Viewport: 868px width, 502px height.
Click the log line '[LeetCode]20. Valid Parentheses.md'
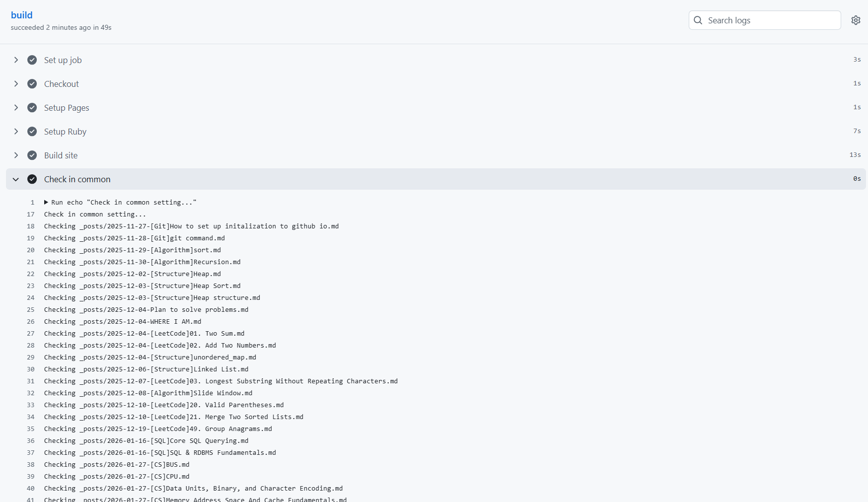click(x=164, y=405)
